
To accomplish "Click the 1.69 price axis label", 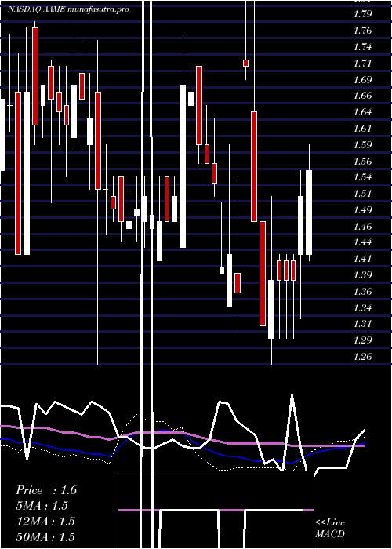I will click(x=362, y=80).
